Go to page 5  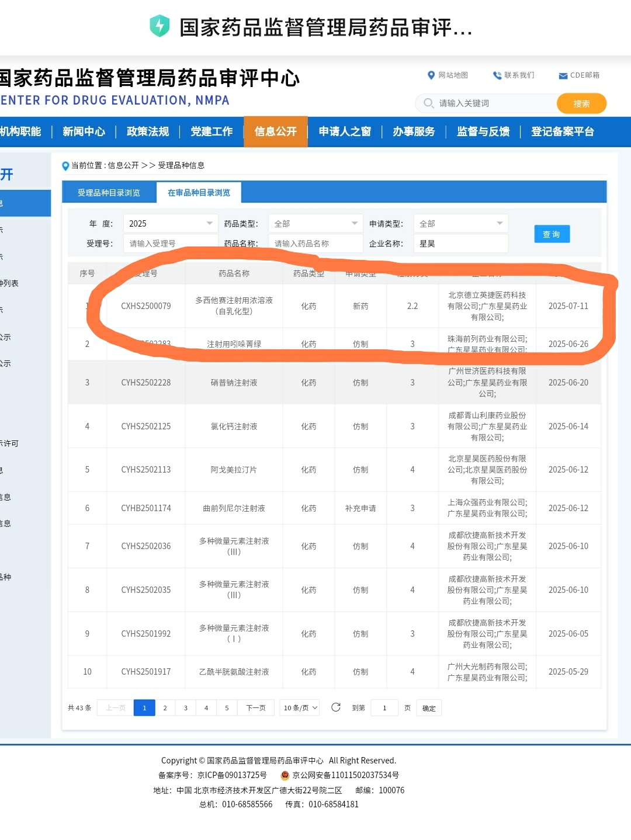click(x=227, y=708)
